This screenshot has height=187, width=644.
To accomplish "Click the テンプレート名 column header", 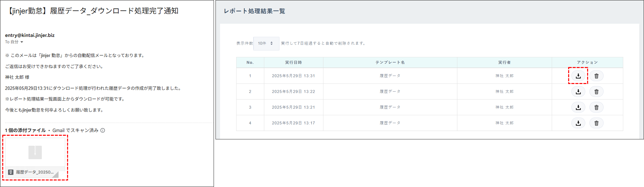I will tap(390, 62).
